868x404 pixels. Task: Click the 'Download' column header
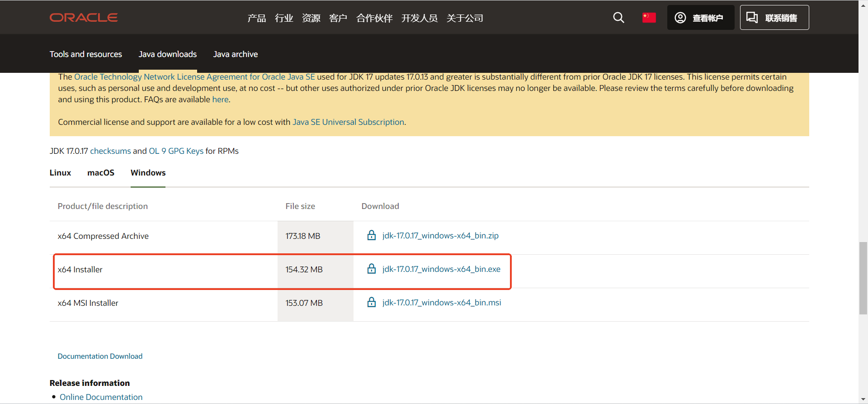point(380,206)
